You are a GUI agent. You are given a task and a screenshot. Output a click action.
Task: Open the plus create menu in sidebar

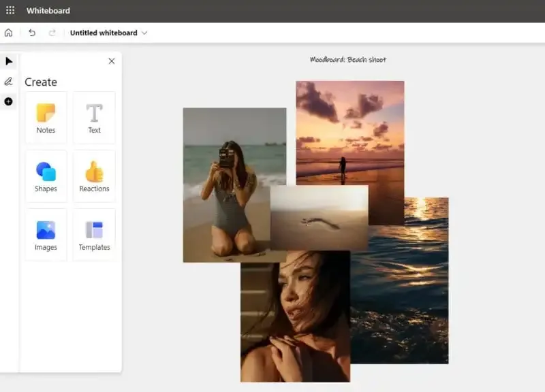click(9, 101)
